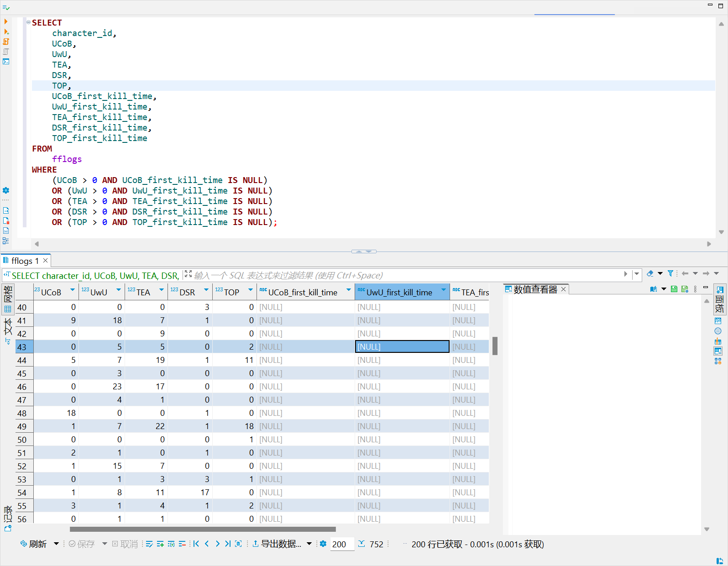Click the SQL filter expression input field
The image size is (728, 566).
406,275
